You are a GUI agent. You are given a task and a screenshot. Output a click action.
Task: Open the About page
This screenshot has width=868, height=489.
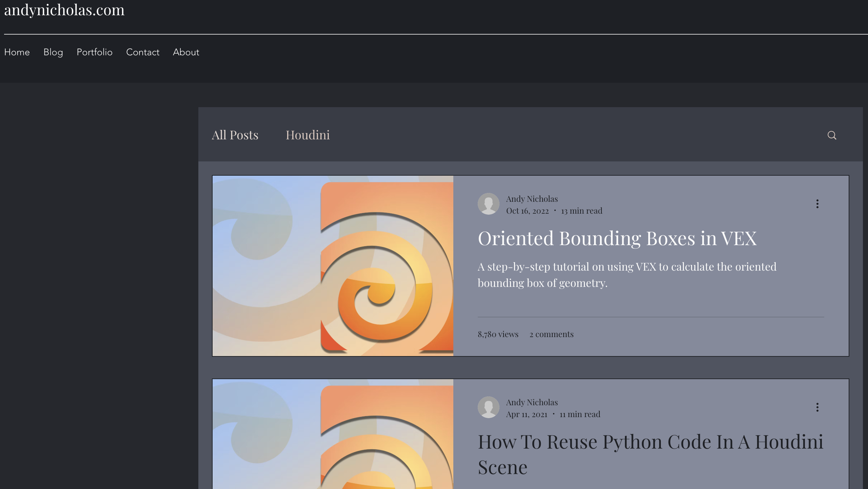[x=186, y=52]
